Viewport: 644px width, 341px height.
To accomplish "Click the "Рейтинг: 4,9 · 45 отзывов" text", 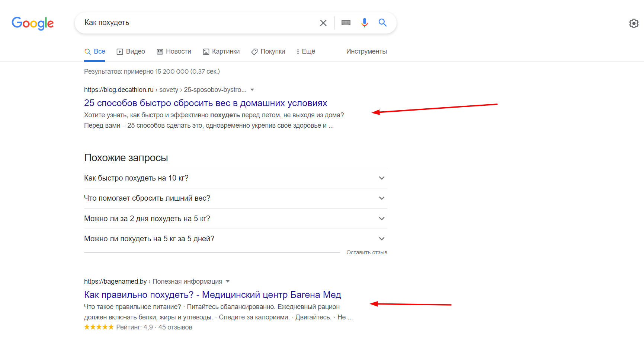I will [x=154, y=327].
